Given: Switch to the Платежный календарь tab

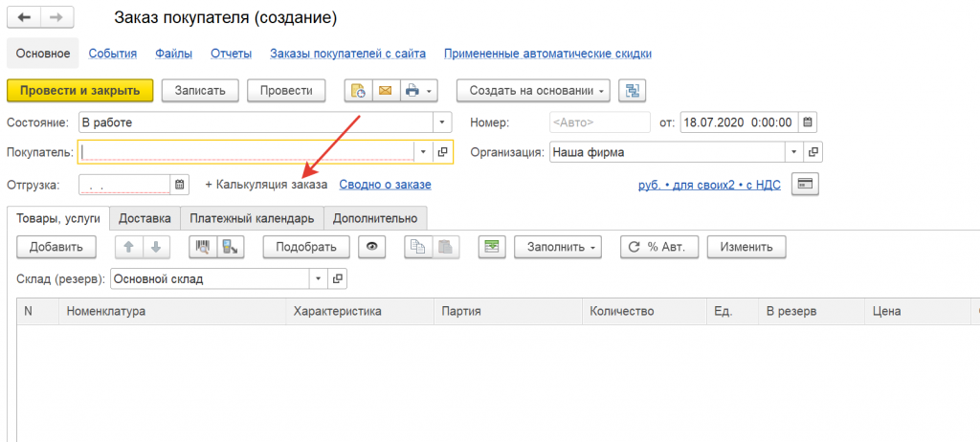Looking at the screenshot, I should tap(252, 219).
